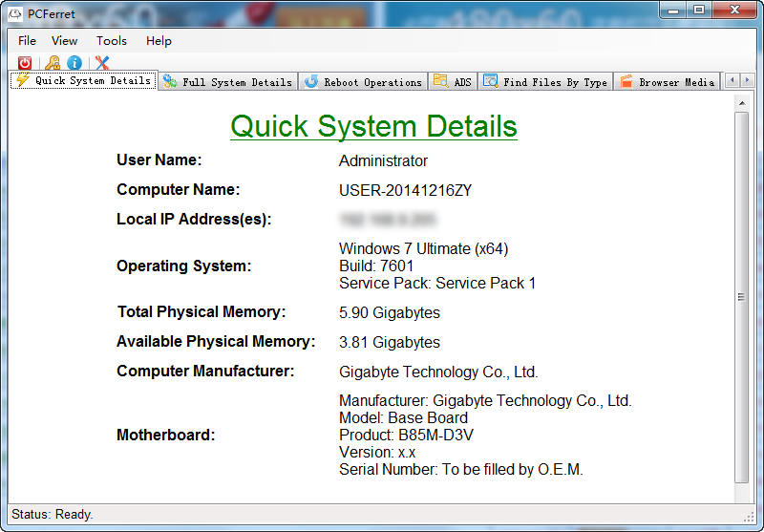Click the window resize grip in status bar
The width and height of the screenshot is (764, 532).
pos(749,517)
